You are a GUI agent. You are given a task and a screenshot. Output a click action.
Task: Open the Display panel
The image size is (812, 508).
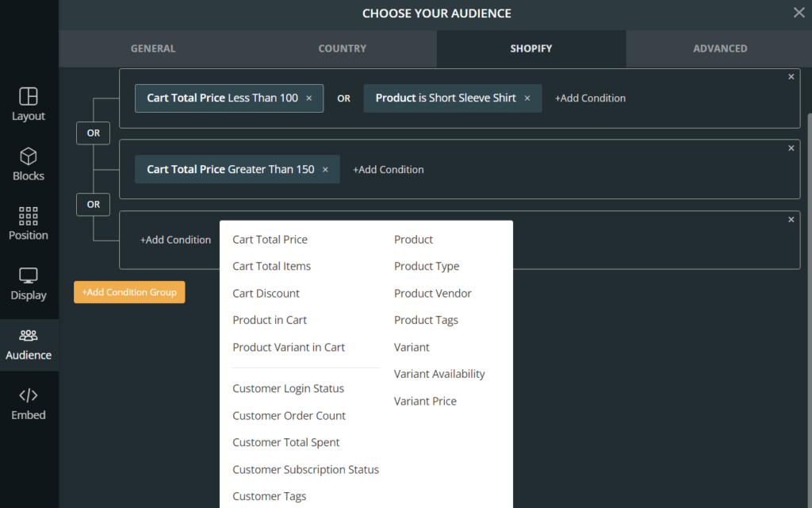point(29,284)
